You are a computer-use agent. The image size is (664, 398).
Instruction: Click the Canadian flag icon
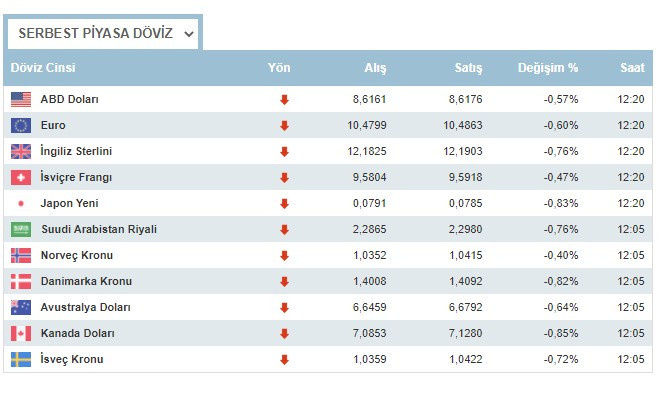(x=21, y=333)
